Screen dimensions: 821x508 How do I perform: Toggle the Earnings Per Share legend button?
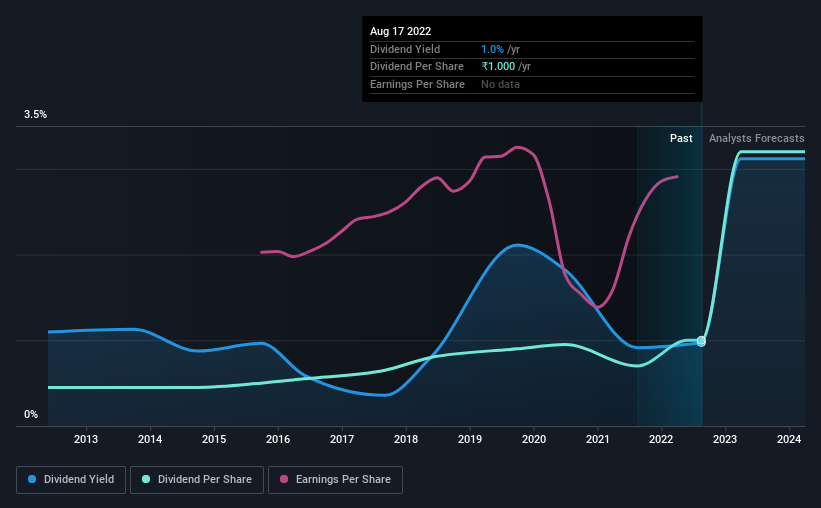click(335, 480)
